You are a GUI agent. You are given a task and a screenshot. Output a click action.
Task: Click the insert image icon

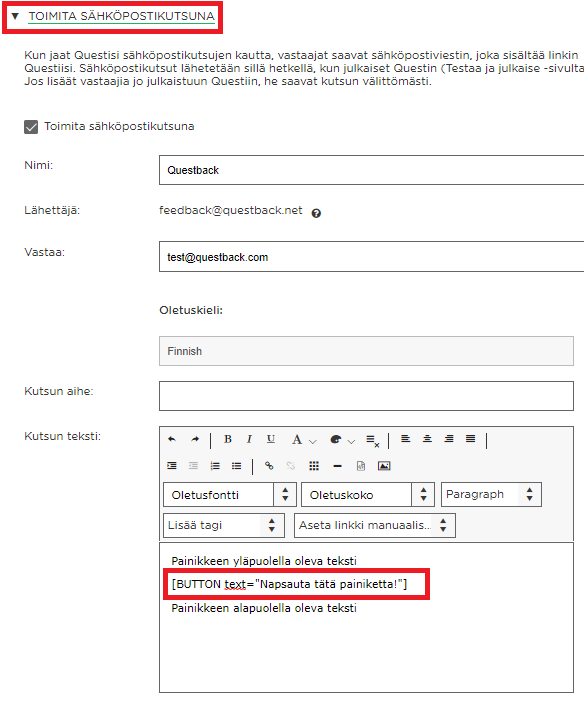(x=384, y=466)
